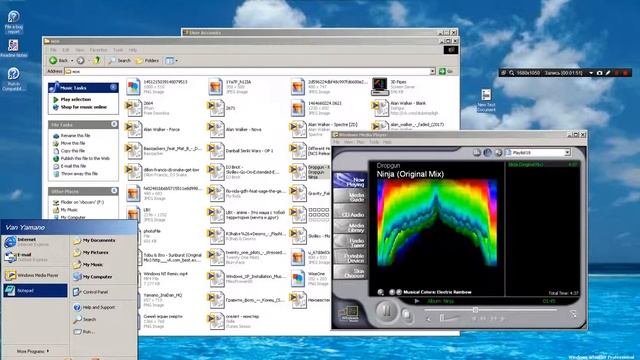Collapse the File Tasks panel
This screenshot has height=360, width=640.
114,124
